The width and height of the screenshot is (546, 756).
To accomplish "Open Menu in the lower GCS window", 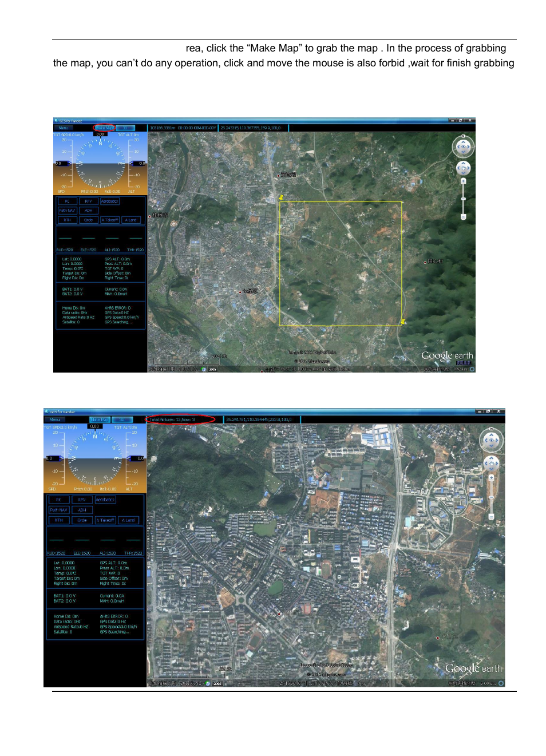I will [x=55, y=419].
